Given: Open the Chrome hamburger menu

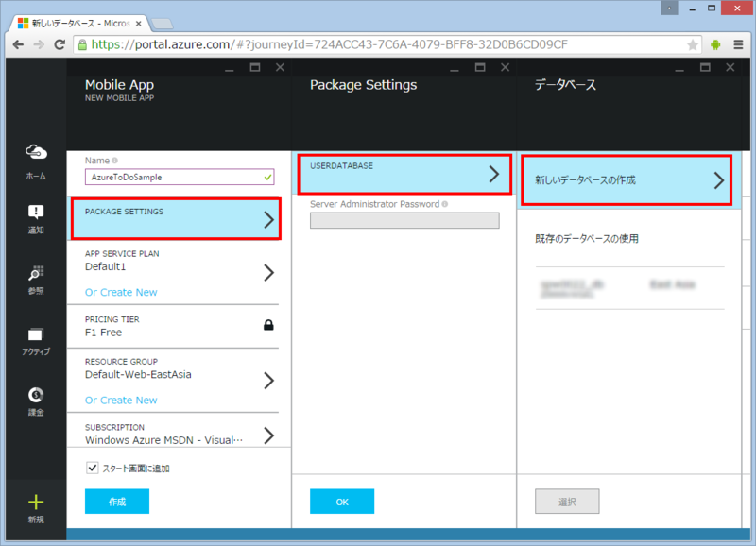Looking at the screenshot, I should [738, 44].
